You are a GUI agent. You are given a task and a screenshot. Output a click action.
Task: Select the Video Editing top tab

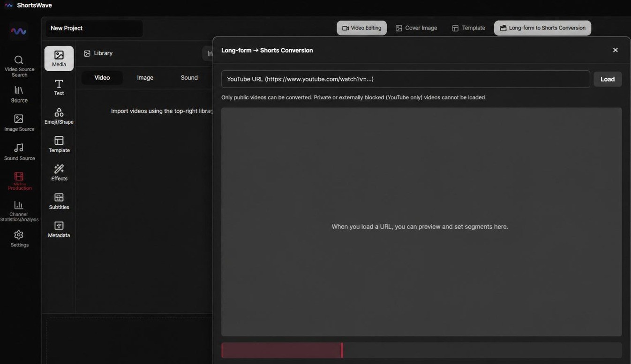coord(362,28)
